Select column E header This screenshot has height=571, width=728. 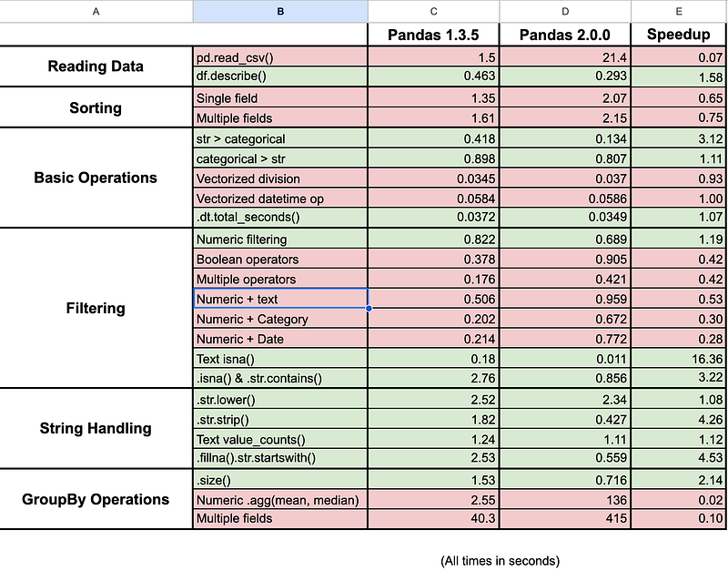pyautogui.click(x=679, y=11)
